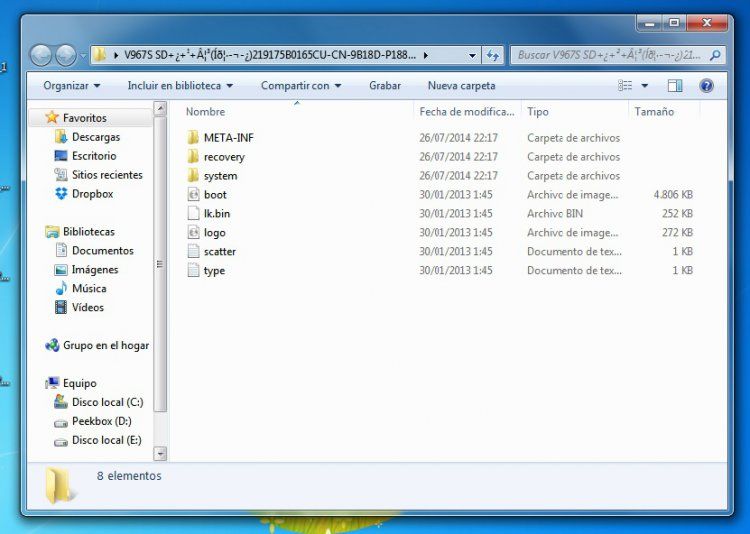The width and height of the screenshot is (750, 534).
Task: Click the Forward navigation arrow
Action: click(x=66, y=56)
